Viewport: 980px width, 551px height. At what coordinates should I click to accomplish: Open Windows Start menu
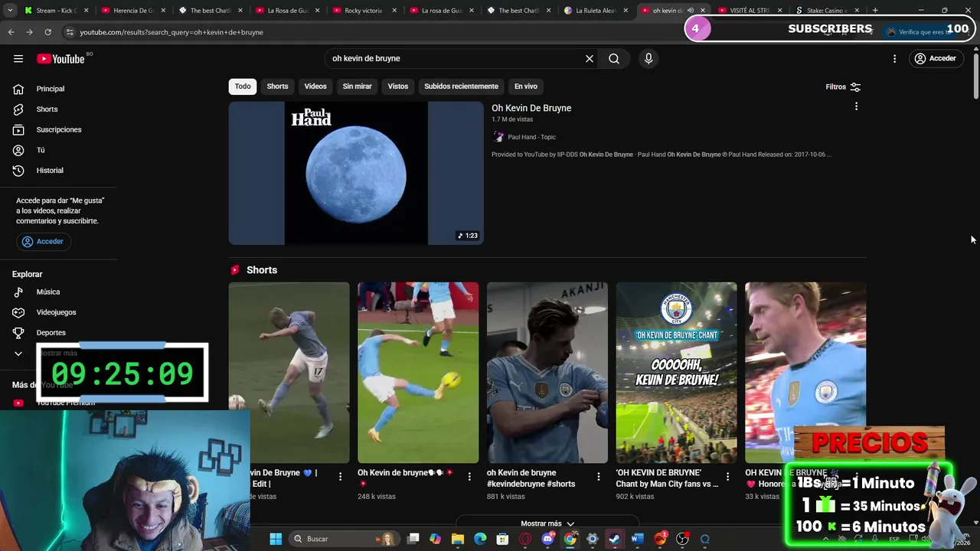tap(276, 539)
